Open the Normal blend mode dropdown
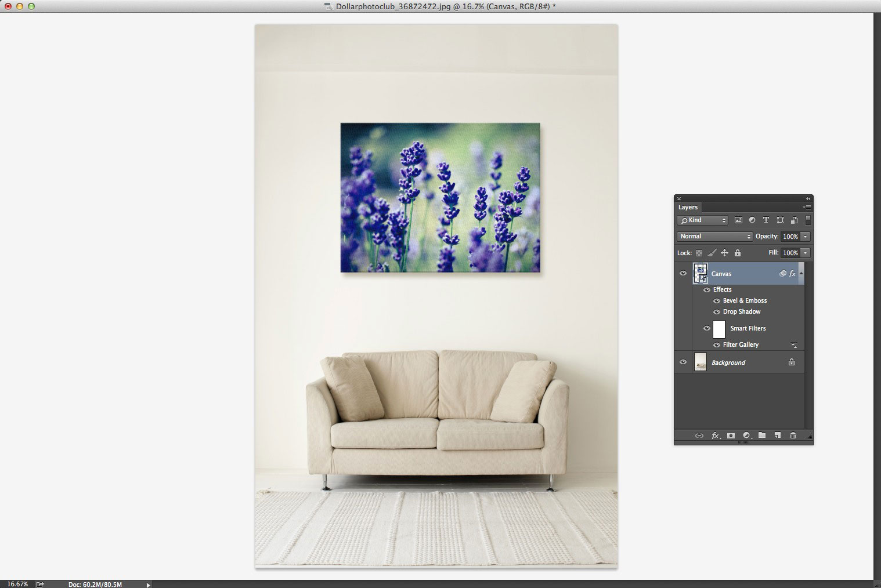The height and width of the screenshot is (588, 881). pyautogui.click(x=714, y=237)
